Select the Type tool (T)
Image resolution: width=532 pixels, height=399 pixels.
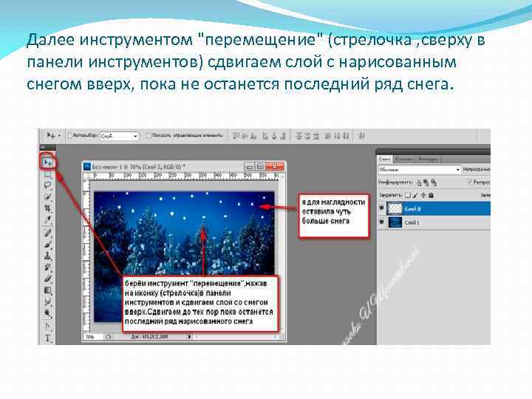(48, 338)
